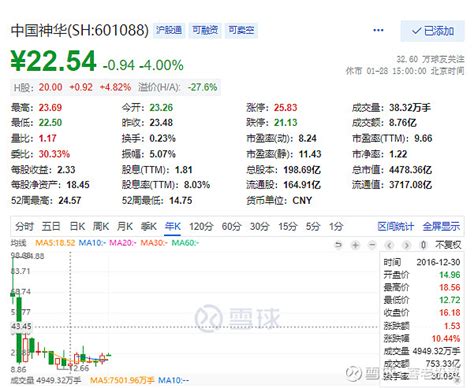Switch to 1分 chart tab
Viewport: 474px width, 388px height.
tap(336, 227)
